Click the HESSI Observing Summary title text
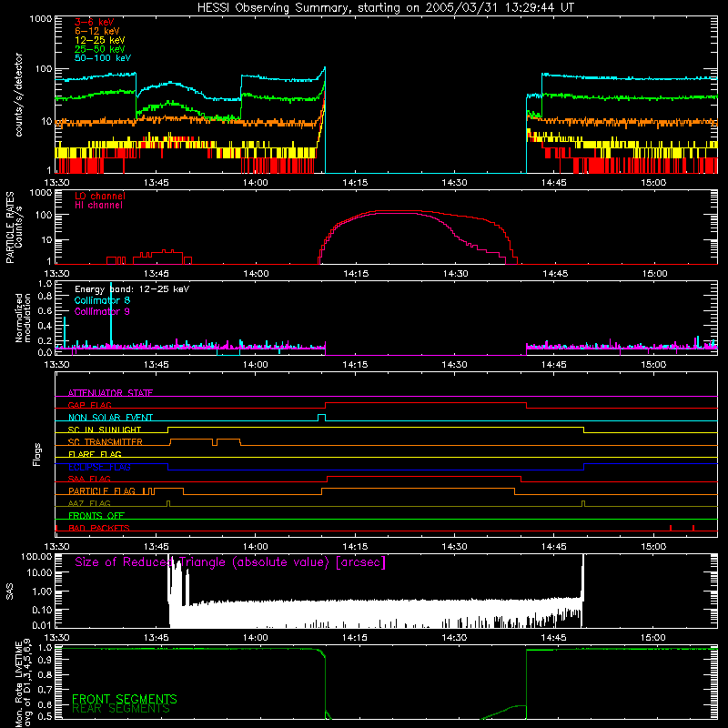The height and width of the screenshot is (728, 728). (x=386, y=8)
